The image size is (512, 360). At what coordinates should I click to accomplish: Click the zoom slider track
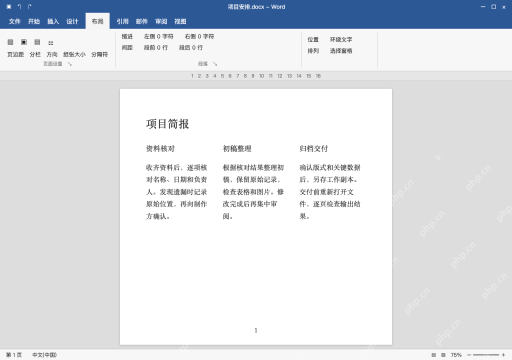click(x=486, y=355)
